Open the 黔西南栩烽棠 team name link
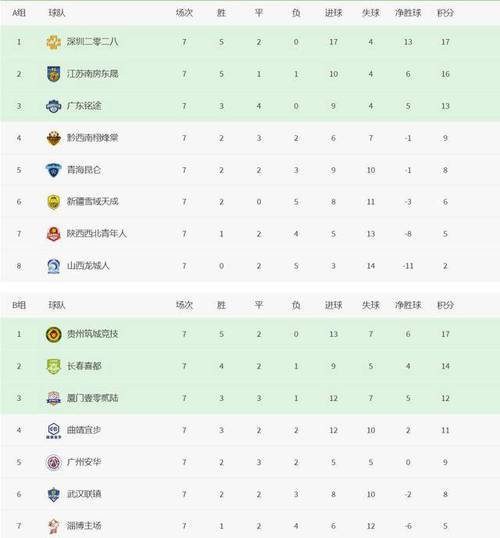500x538 pixels. click(x=92, y=138)
